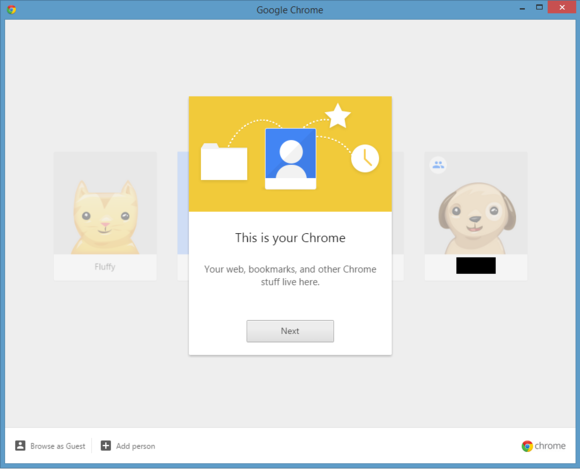Image resolution: width=580 pixels, height=469 pixels.
Task: Select the dog profile avatar
Action: point(476,203)
